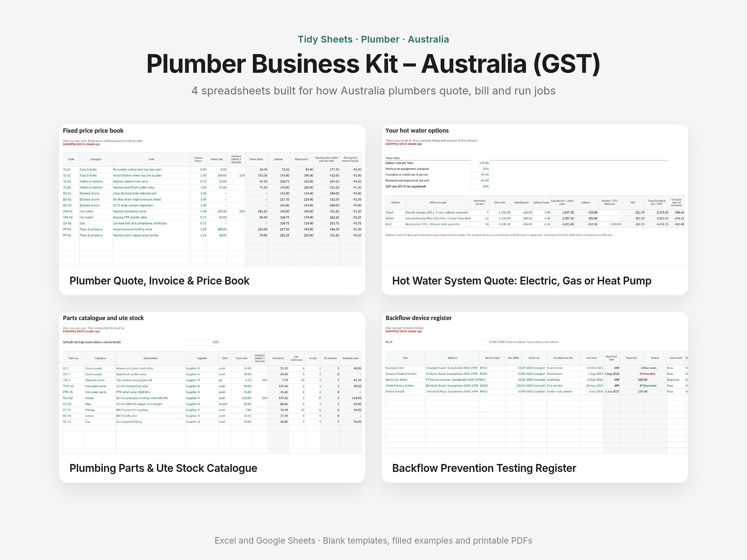Click the 'Excel and Google Sheets' footer text

click(373, 541)
